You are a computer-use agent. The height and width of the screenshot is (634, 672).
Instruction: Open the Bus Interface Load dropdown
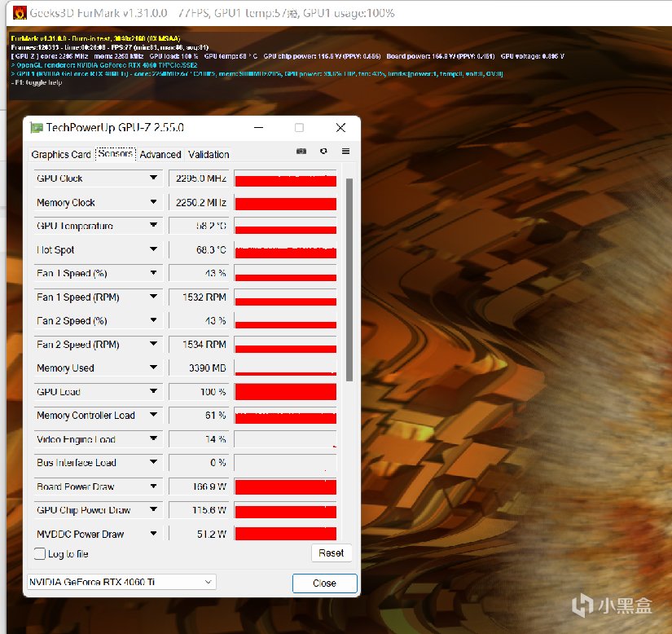tap(153, 462)
